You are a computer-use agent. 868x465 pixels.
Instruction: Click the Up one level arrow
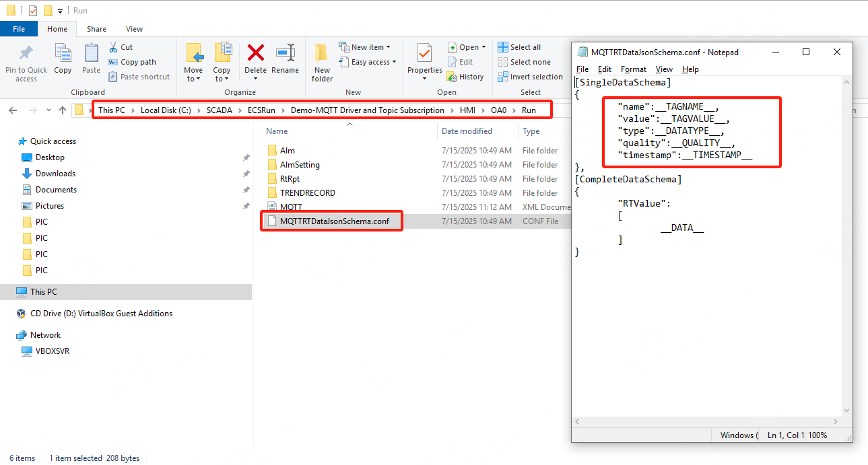[x=63, y=110]
